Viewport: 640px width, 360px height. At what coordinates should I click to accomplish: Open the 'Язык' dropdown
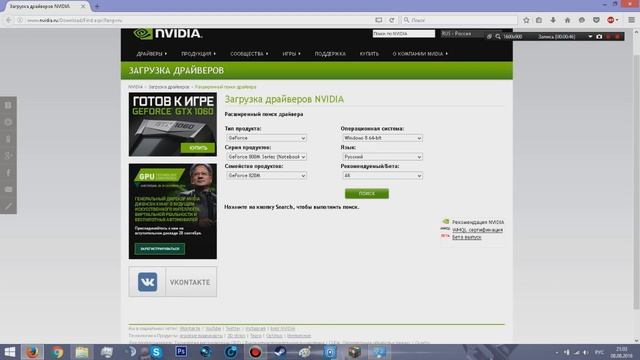click(382, 157)
